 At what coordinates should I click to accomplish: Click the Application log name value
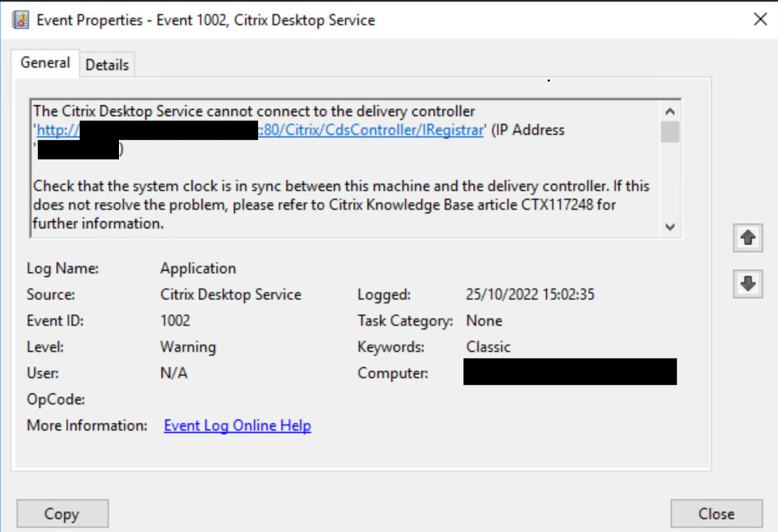197,268
